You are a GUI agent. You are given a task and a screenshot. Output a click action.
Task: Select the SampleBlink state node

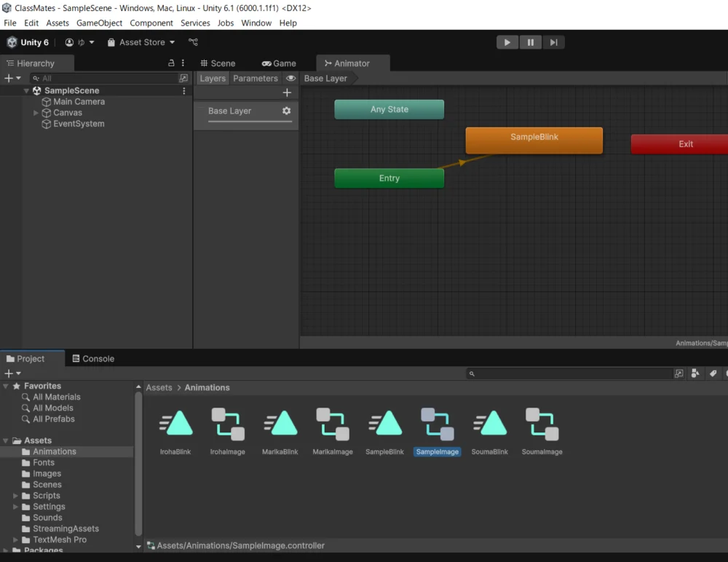tap(534, 140)
